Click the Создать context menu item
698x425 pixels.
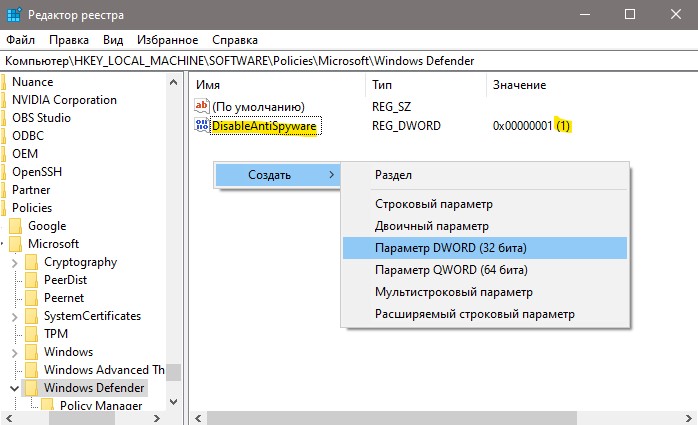pyautogui.click(x=277, y=175)
